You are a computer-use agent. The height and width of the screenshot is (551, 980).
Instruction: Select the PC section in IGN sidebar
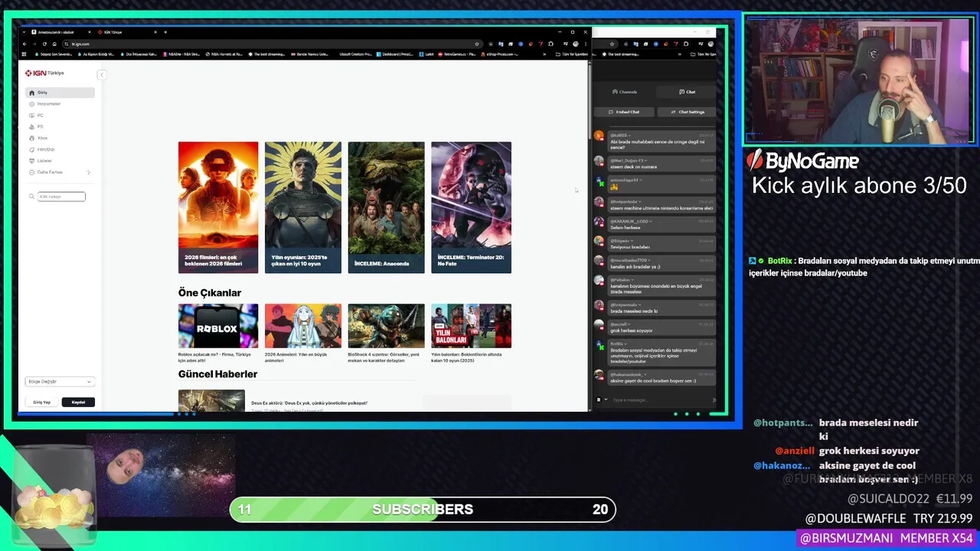[60, 116]
